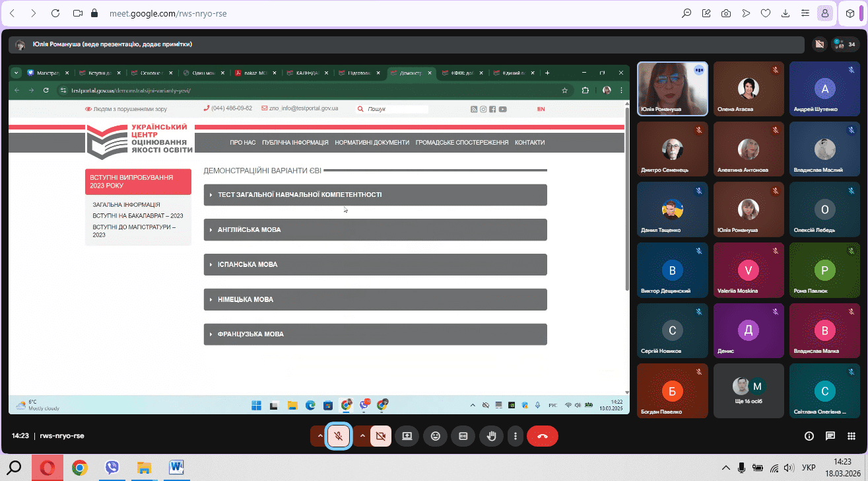868x481 pixels.
Task: Show the meeting details info icon
Action: point(809,436)
